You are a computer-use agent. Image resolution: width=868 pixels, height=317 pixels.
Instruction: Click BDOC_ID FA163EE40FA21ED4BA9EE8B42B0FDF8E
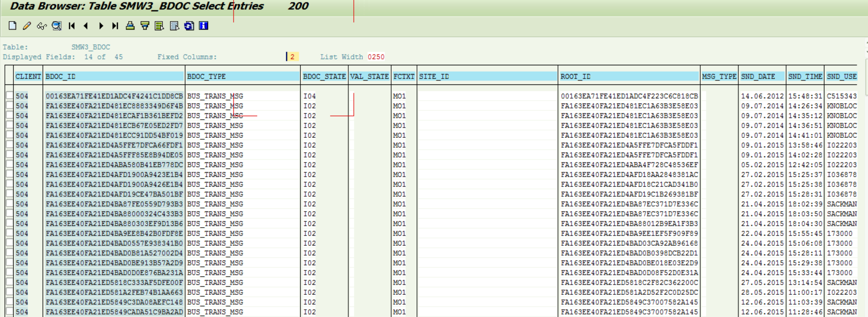click(x=114, y=234)
